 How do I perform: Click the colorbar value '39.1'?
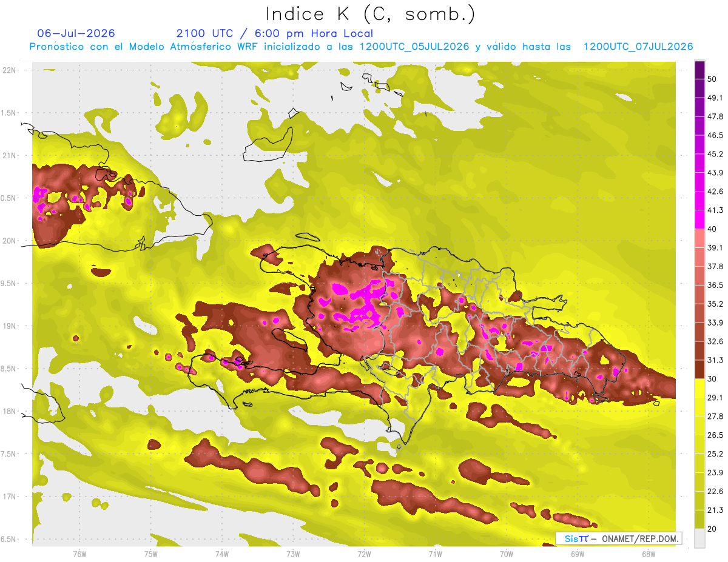(715, 247)
